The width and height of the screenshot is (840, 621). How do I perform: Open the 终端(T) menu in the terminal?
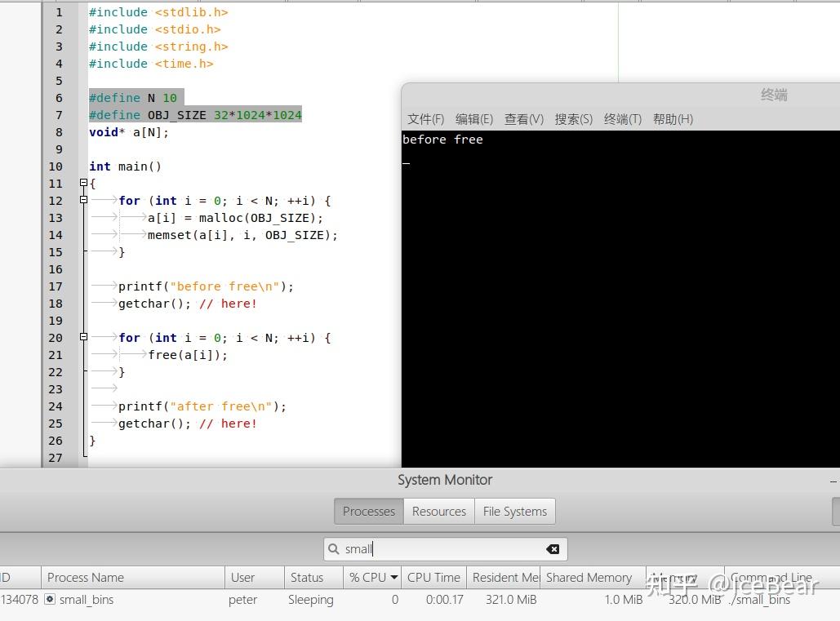click(623, 119)
